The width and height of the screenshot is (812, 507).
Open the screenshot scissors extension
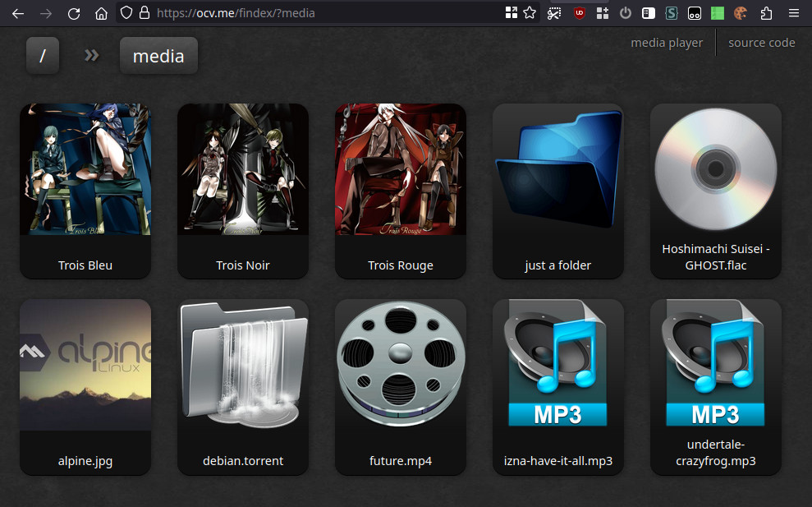(x=554, y=13)
